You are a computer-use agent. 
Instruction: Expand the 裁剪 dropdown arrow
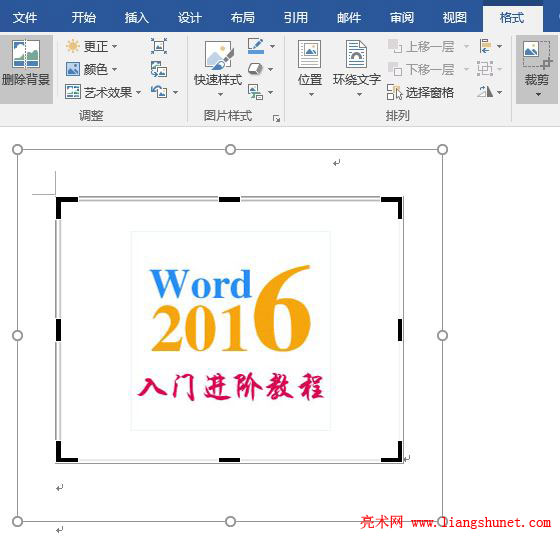tap(538, 95)
